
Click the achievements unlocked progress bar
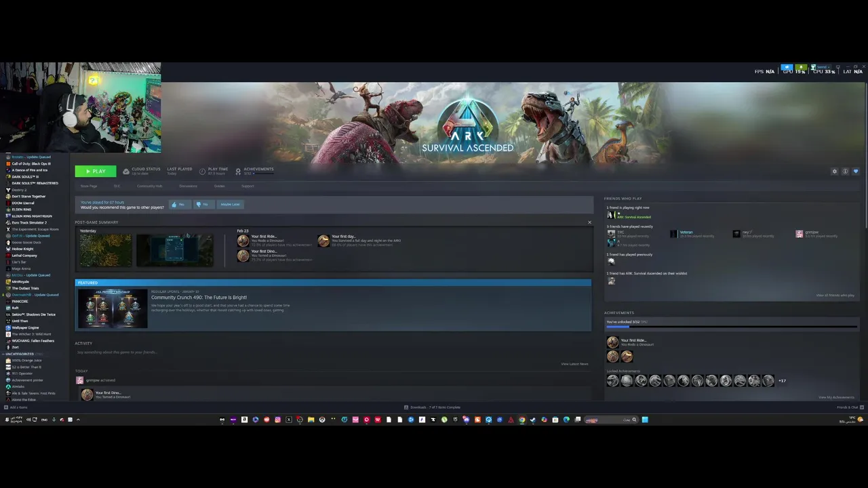click(x=732, y=327)
